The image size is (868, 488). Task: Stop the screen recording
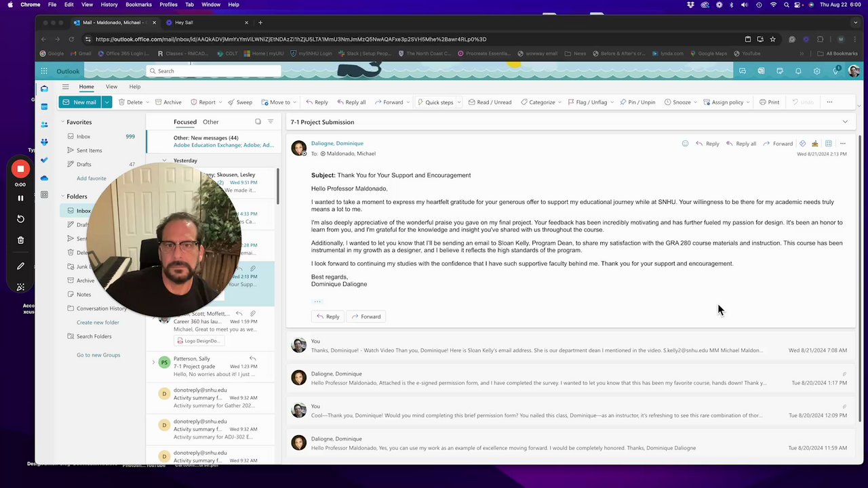[20, 169]
